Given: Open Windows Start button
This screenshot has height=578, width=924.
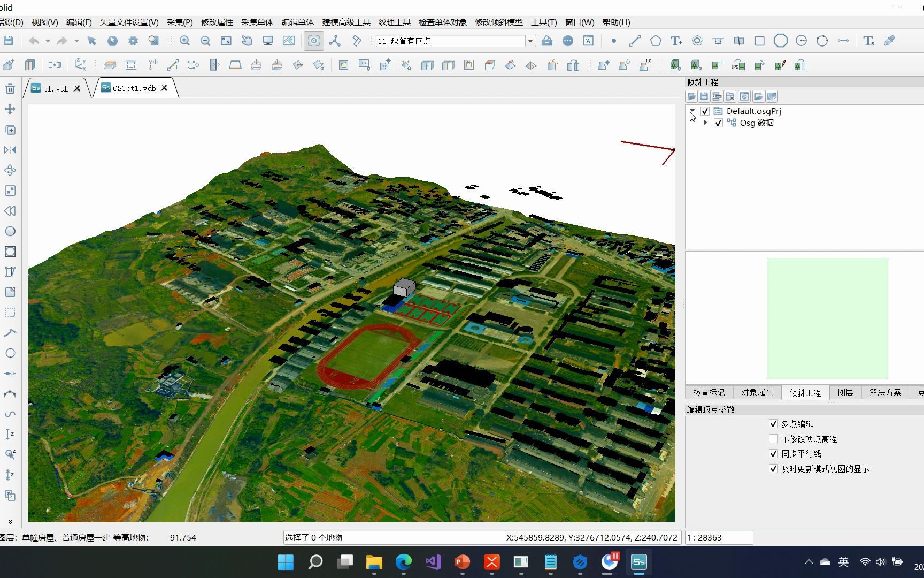Looking at the screenshot, I should [x=286, y=562].
